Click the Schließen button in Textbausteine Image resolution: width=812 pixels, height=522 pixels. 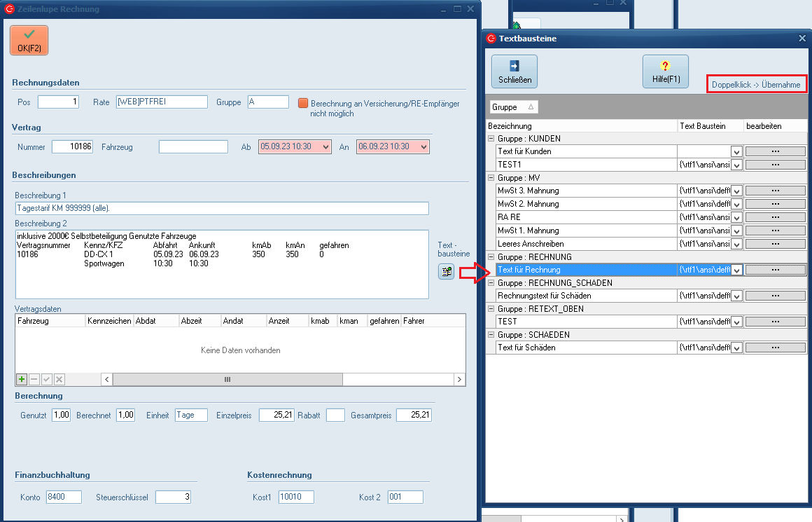pos(514,71)
